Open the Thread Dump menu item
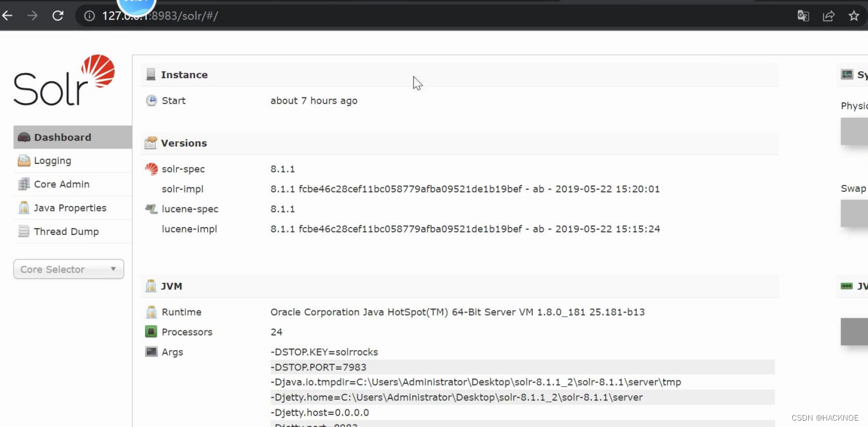This screenshot has height=427, width=868. coord(72,231)
